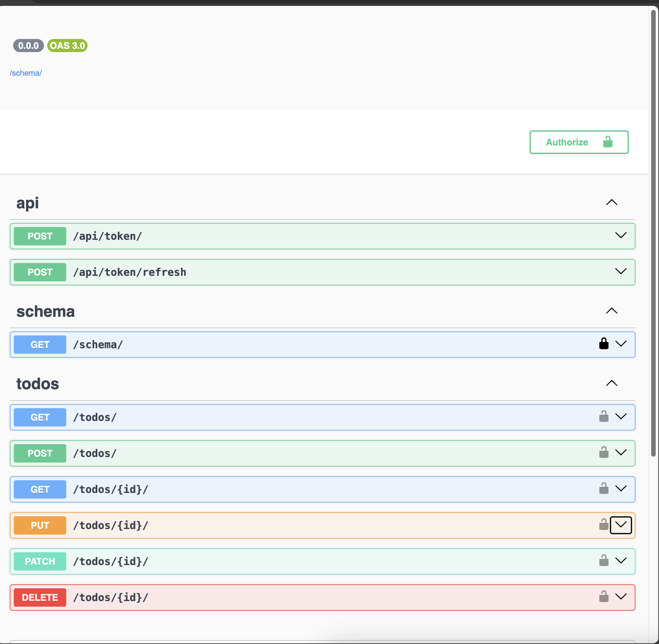The image size is (659, 644).
Task: Collapse the todos section
Action: click(611, 383)
